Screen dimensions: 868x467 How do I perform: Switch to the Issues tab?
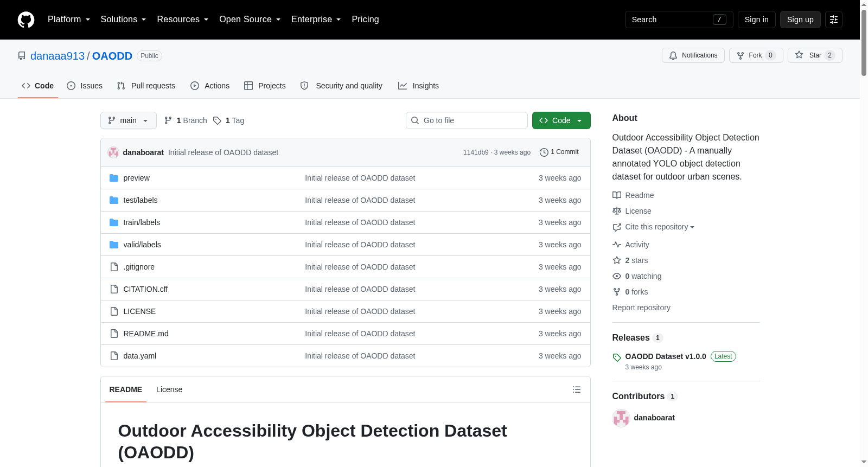pyautogui.click(x=85, y=86)
